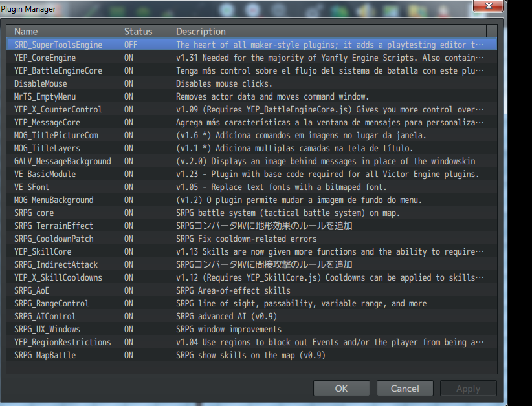
Task: Click the ON status of VE_SFont
Action: click(x=129, y=187)
